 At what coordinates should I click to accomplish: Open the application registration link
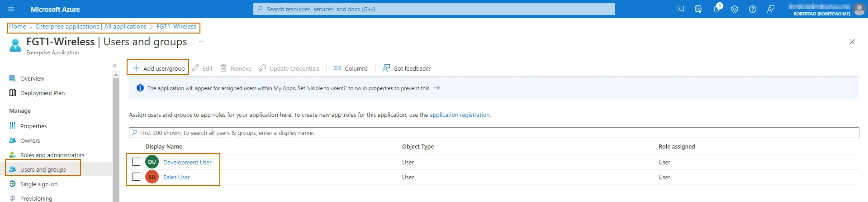(460, 115)
